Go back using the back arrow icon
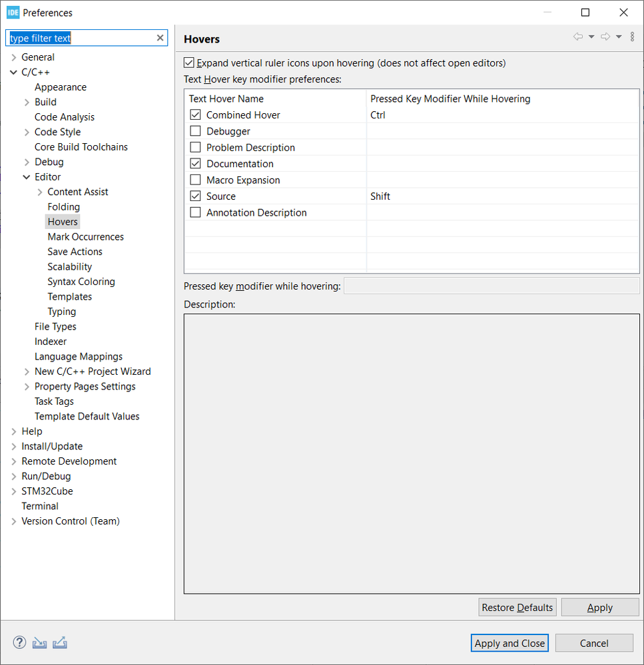Screen dimensions: 644x665 pyautogui.click(x=577, y=37)
